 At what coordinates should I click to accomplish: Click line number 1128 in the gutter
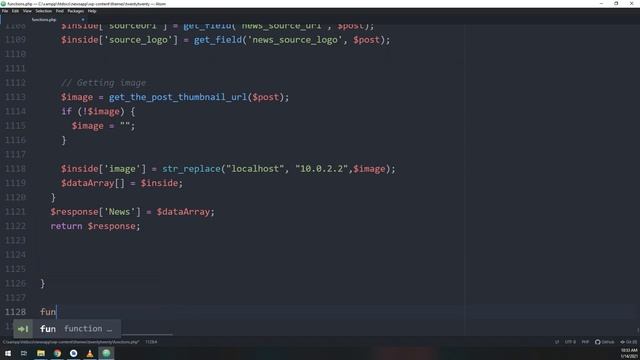coord(15,312)
